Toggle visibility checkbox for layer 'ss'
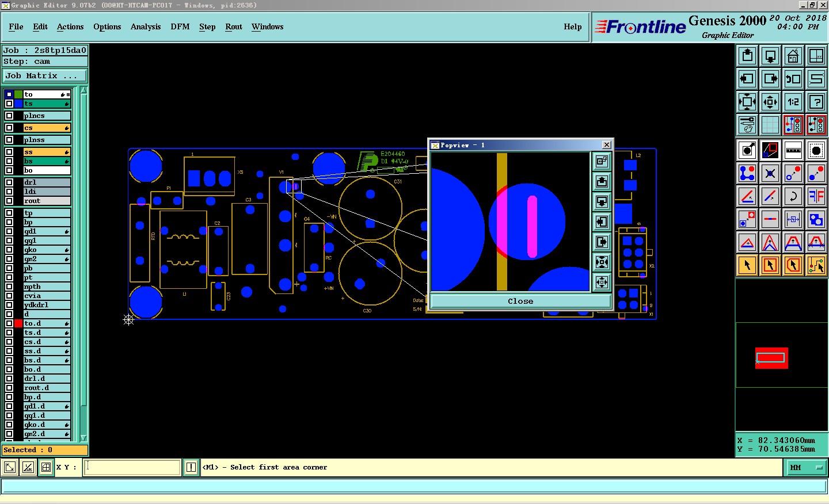 click(9, 152)
